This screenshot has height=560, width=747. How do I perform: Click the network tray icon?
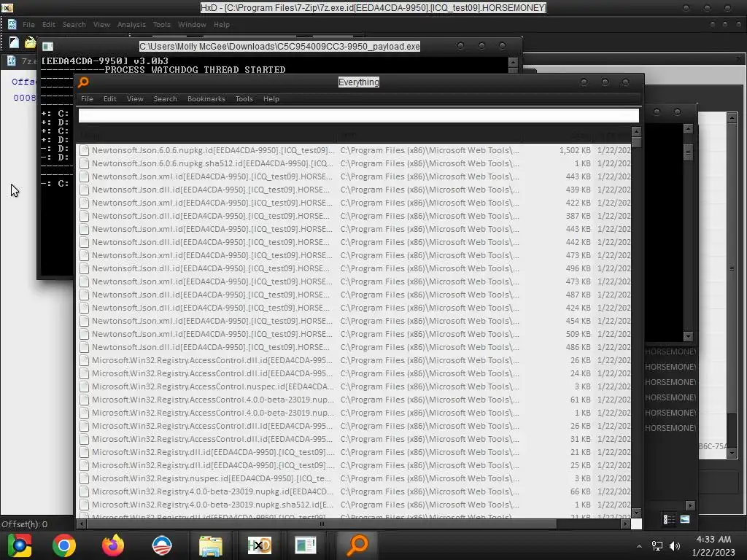(657, 546)
